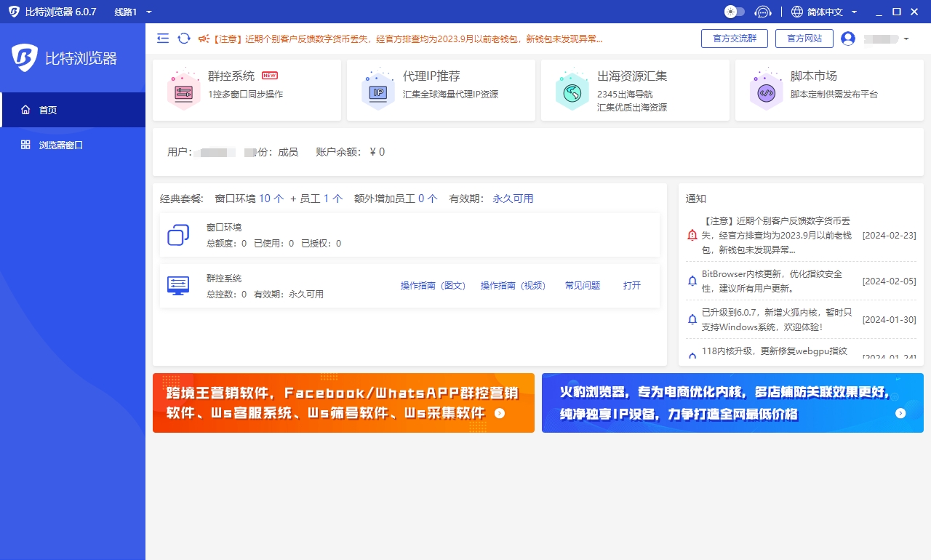Click the blue 火豹浏览器 banner
931x560 pixels.
click(732, 403)
